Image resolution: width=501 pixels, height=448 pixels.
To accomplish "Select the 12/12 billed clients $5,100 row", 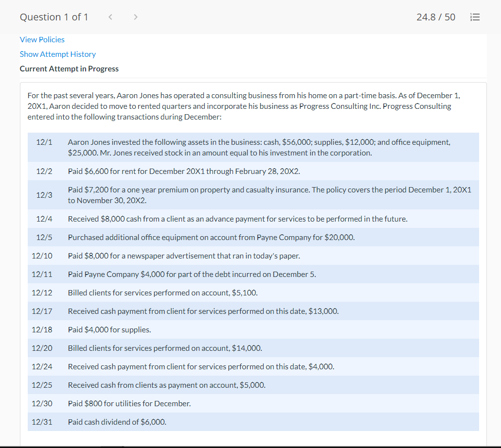I will 253,293.
